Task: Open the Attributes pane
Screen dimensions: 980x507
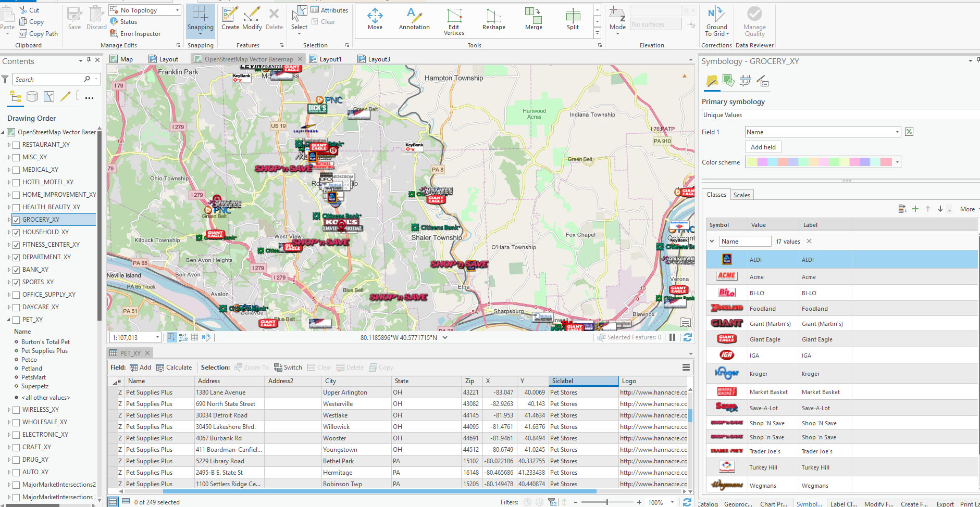Action: 329,10
